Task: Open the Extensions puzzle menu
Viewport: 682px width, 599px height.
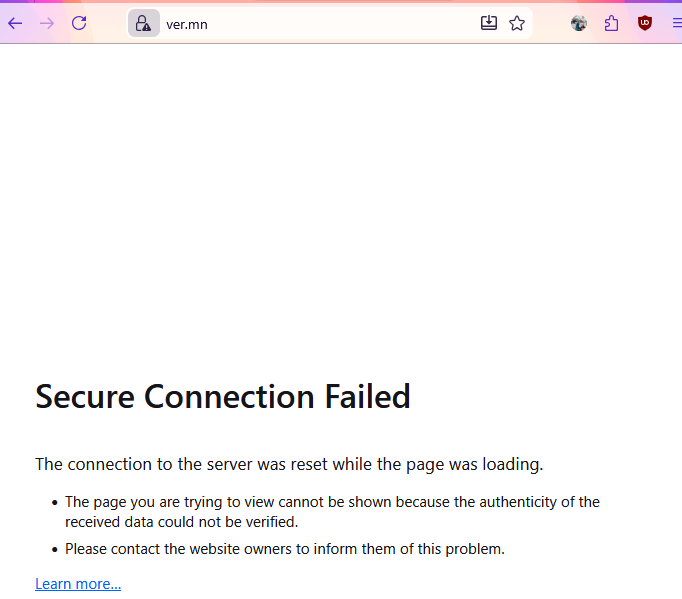Action: 612,23
